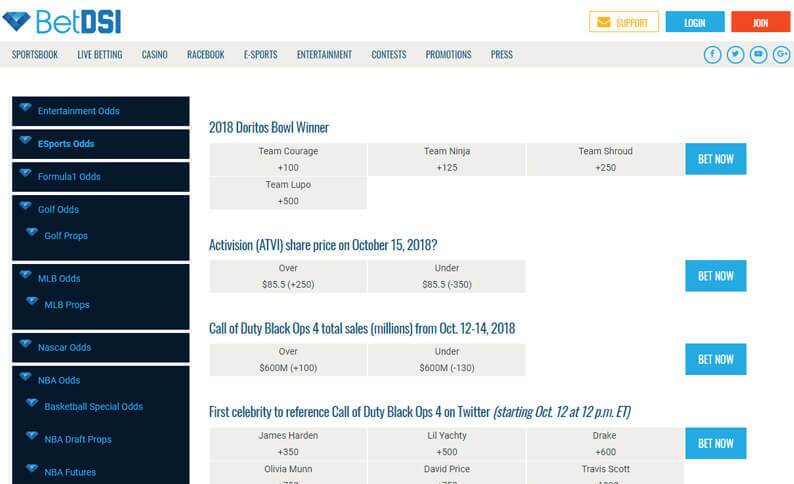Bet Now on Activision share price

[716, 276]
